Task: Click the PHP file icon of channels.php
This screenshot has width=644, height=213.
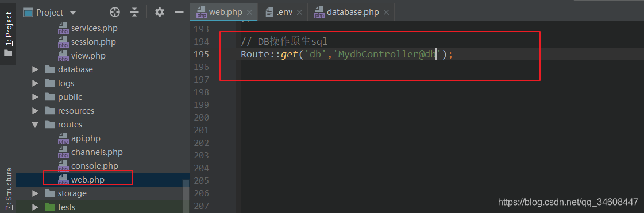Action: pos(63,153)
